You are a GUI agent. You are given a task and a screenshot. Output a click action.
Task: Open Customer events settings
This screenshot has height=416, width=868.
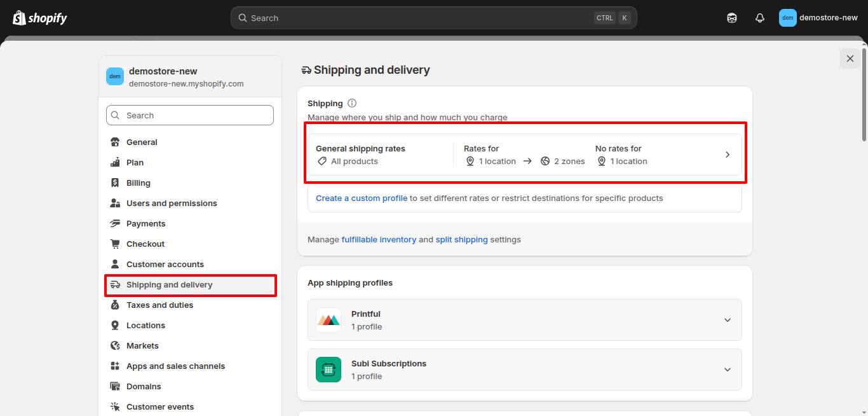tap(159, 406)
